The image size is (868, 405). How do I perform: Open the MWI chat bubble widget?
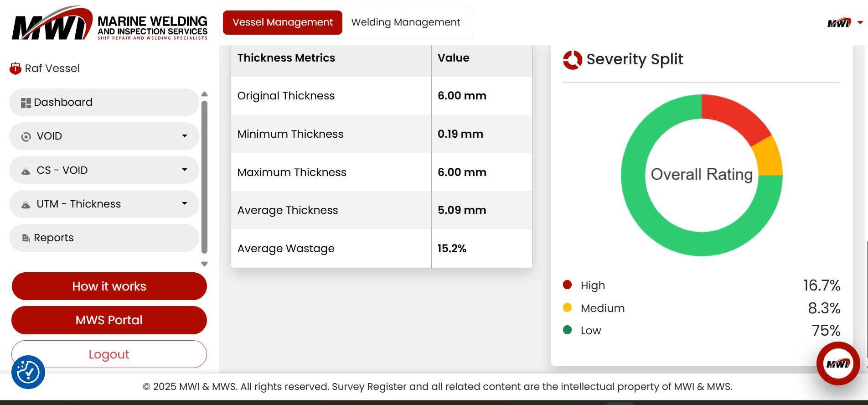point(838,363)
